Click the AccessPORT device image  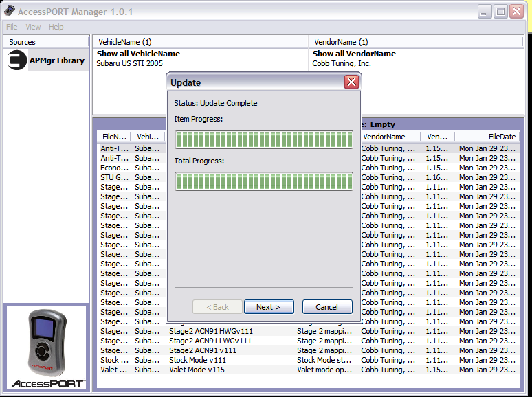(47, 343)
